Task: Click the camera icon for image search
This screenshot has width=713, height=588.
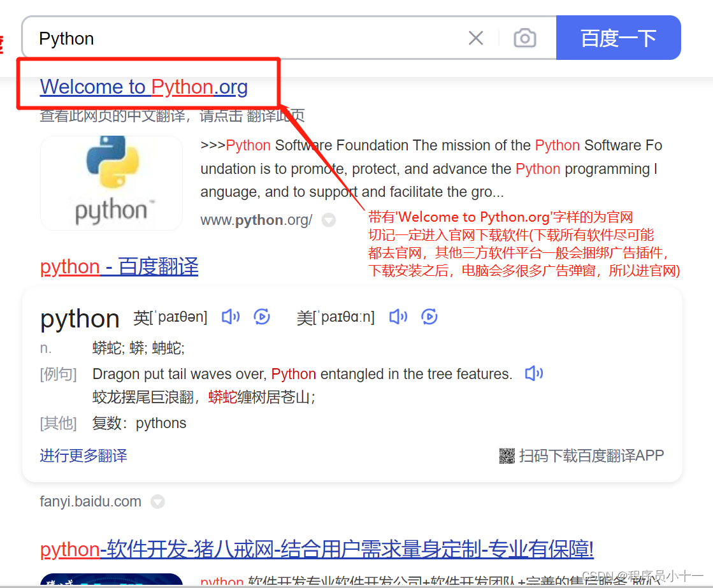Action: point(524,38)
